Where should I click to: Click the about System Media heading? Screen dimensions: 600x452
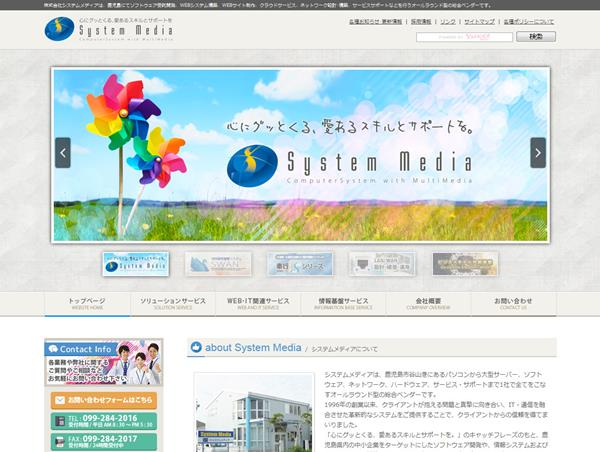pos(253,348)
